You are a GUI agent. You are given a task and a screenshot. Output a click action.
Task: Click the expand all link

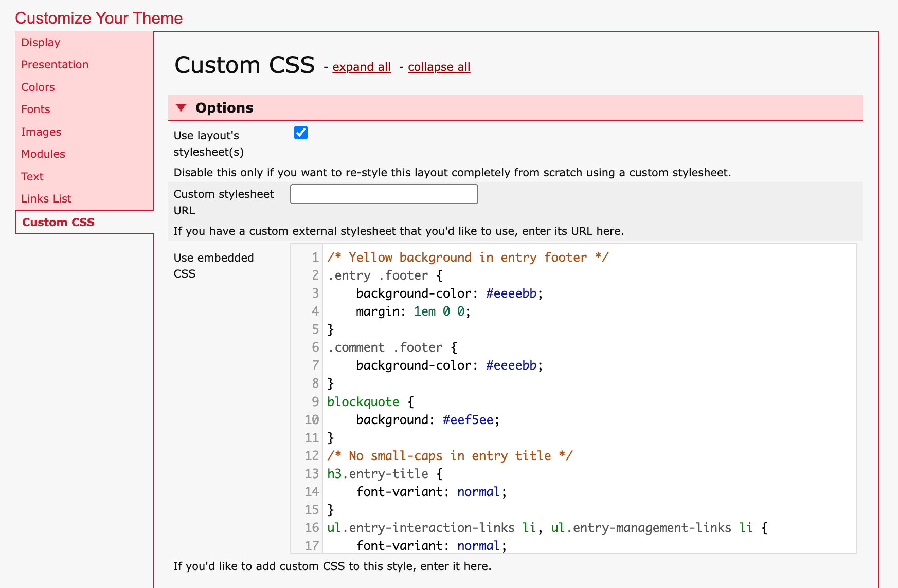361,67
